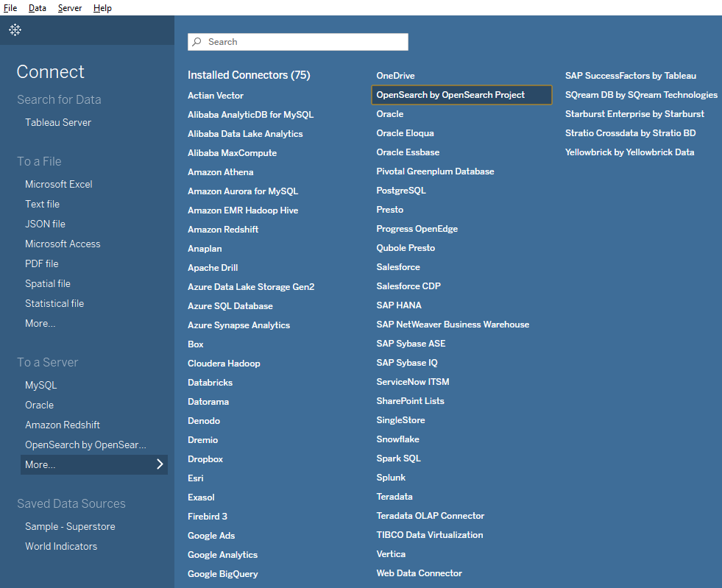The width and height of the screenshot is (722, 588).
Task: Choose Microsoft Access connection
Action: pos(63,244)
